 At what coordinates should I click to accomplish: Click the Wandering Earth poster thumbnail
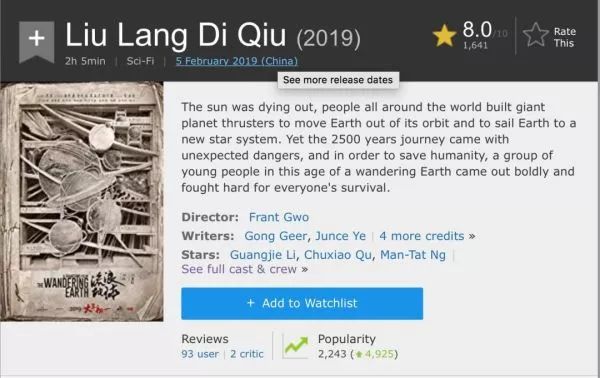82,202
